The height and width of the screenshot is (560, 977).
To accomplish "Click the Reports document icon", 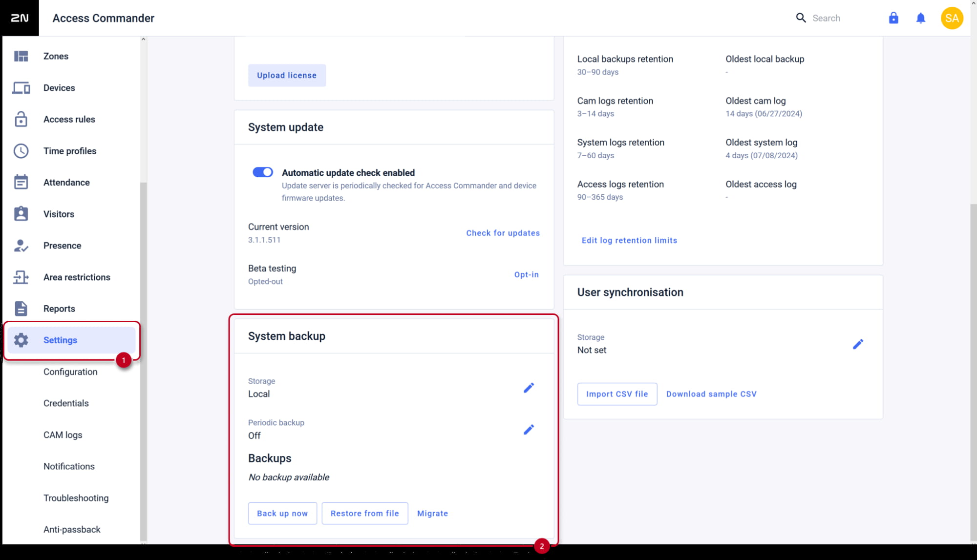I will coord(21,309).
